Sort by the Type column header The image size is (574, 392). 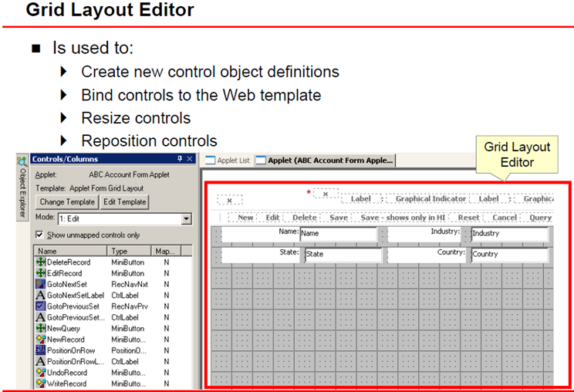coord(129,251)
